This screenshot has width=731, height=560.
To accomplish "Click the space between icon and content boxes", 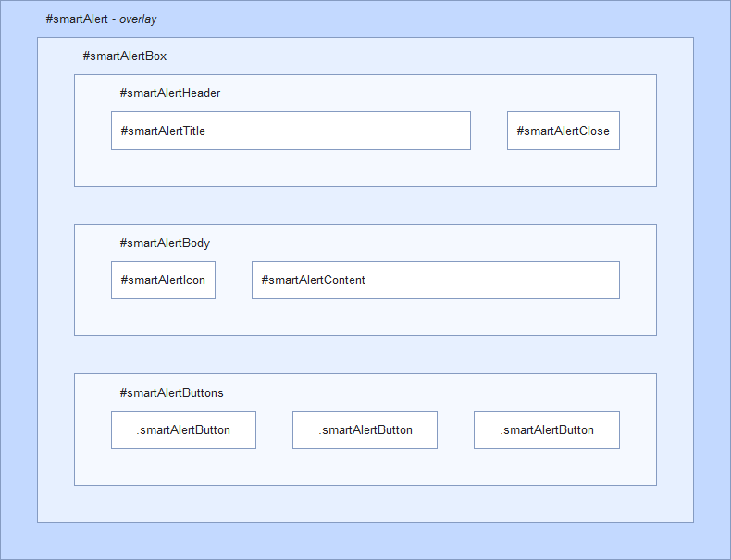I will [233, 280].
